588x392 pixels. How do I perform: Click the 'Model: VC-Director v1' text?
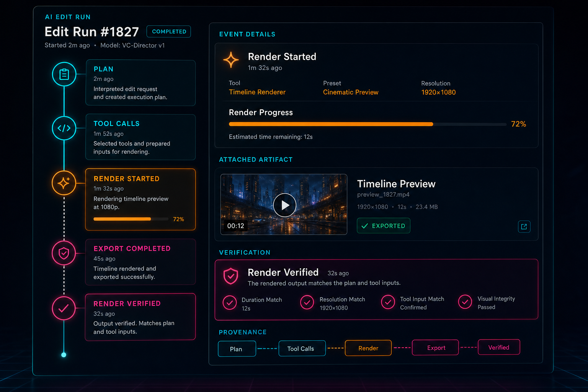pyautogui.click(x=132, y=45)
